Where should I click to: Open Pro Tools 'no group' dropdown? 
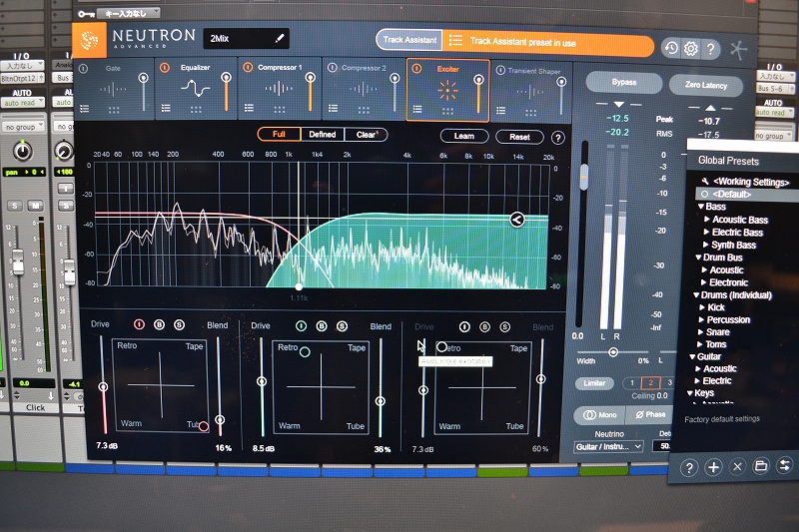[23, 127]
